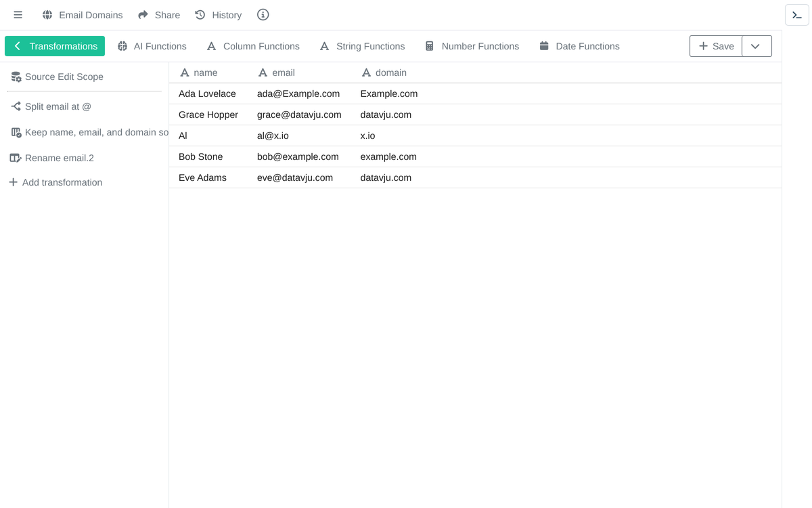Click the x.io domain cell
This screenshot has width=812, height=508.
[368, 135]
